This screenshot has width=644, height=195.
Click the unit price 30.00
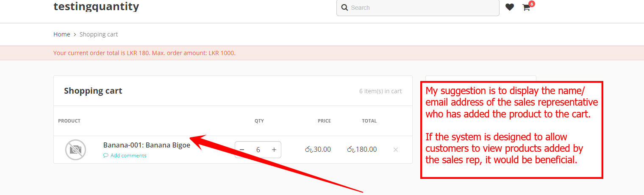pos(318,149)
